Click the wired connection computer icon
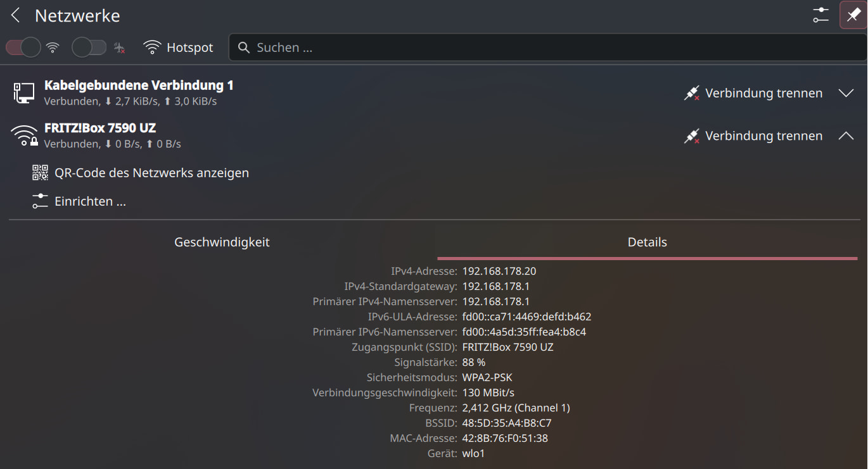The height and width of the screenshot is (469, 868). [24, 93]
